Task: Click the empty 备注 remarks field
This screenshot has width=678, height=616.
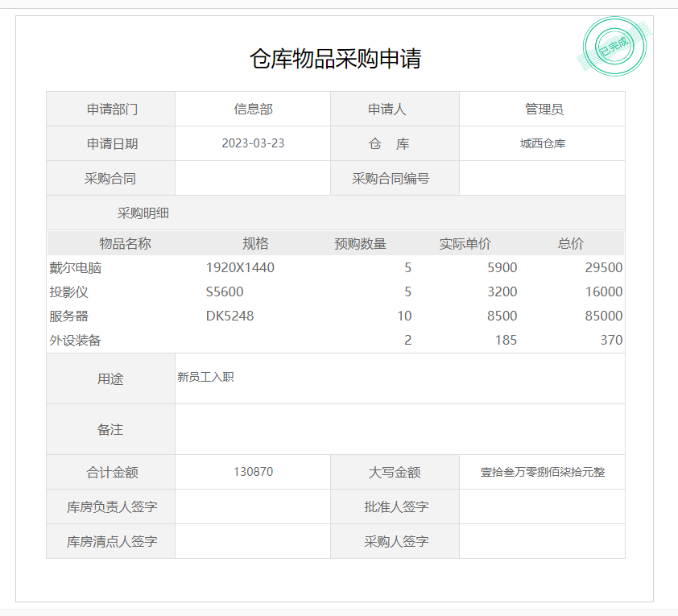Action: point(399,429)
